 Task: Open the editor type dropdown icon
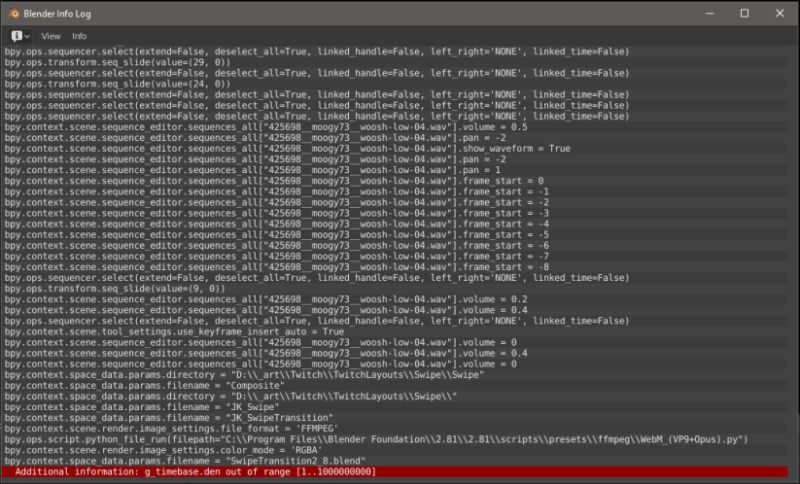[20, 36]
